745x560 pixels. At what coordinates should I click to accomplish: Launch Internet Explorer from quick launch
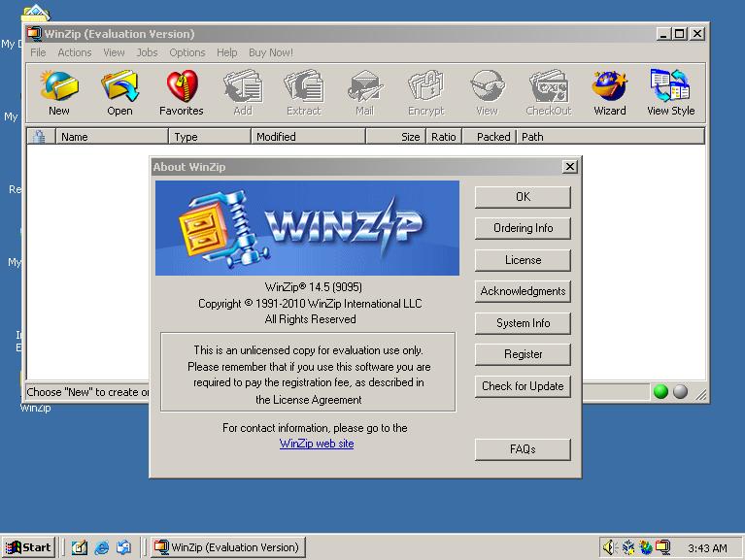pos(102,547)
